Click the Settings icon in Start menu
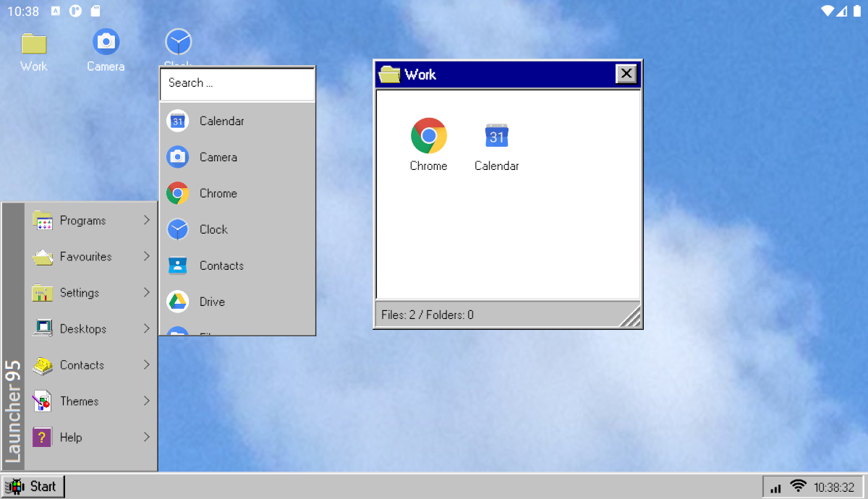Image resolution: width=868 pixels, height=499 pixels. pyautogui.click(x=43, y=293)
